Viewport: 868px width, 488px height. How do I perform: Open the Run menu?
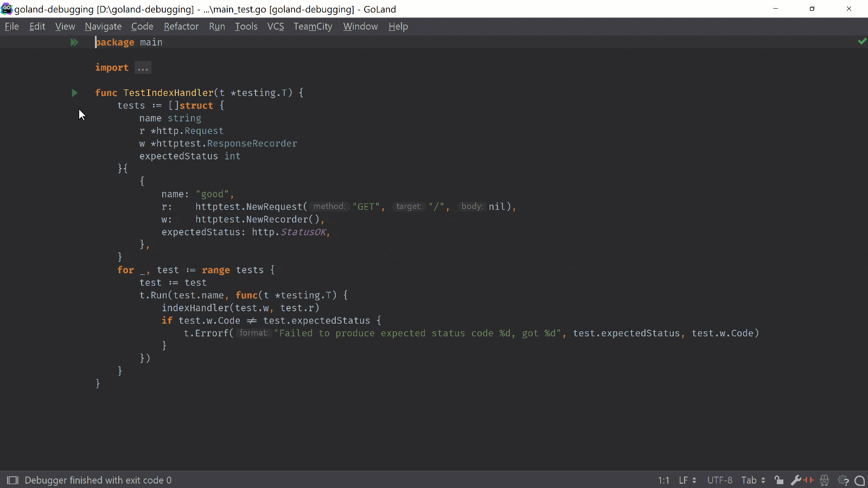pyautogui.click(x=217, y=27)
